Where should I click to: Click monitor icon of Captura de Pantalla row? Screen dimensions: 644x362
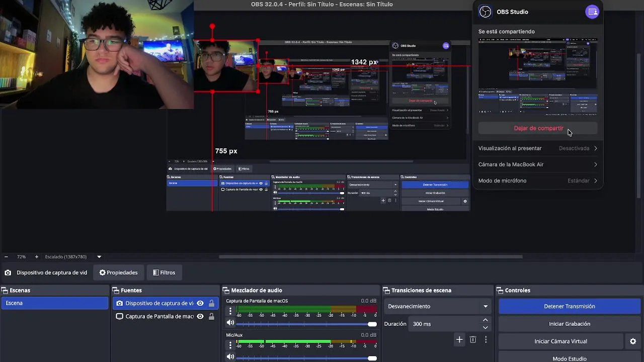(119, 316)
